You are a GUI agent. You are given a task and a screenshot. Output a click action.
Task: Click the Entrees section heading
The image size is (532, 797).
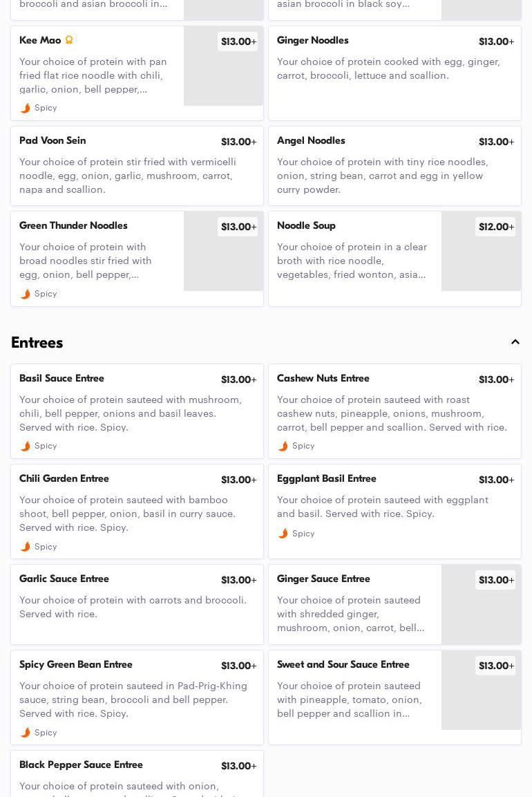(x=37, y=343)
